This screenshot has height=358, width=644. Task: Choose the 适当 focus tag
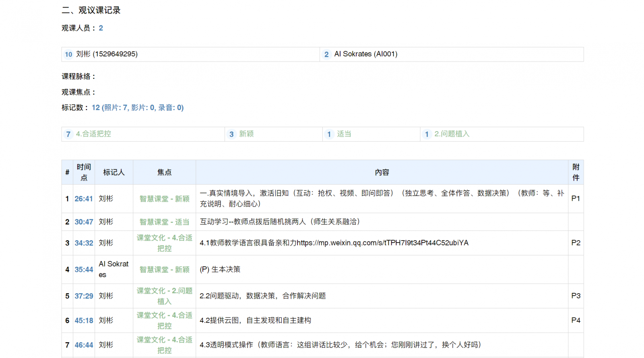344,134
